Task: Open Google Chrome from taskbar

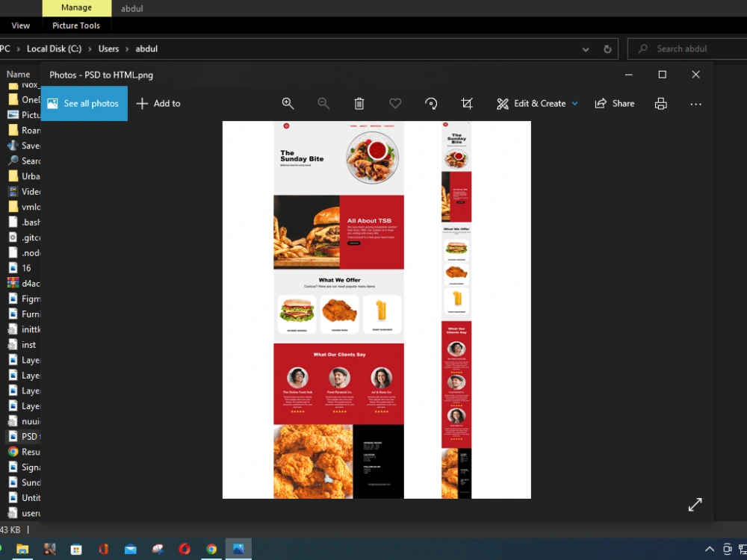Action: click(211, 549)
